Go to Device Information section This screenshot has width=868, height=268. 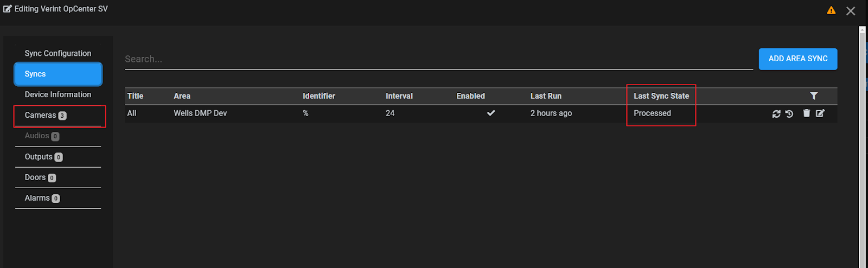[58, 94]
